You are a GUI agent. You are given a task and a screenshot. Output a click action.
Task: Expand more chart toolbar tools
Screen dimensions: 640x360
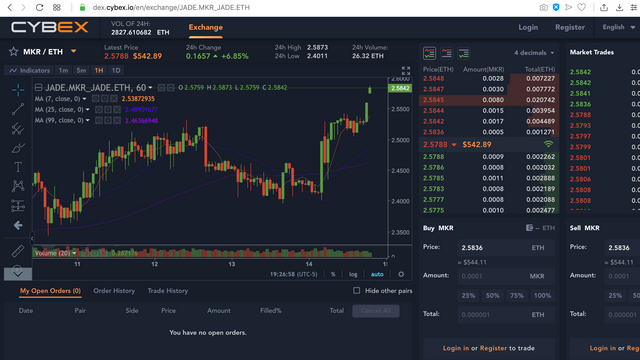[18, 273]
